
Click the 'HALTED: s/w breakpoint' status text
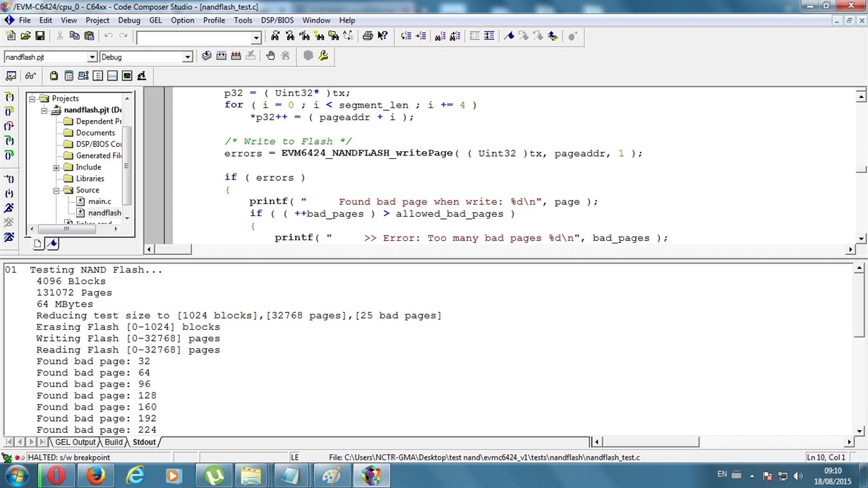tap(68, 458)
